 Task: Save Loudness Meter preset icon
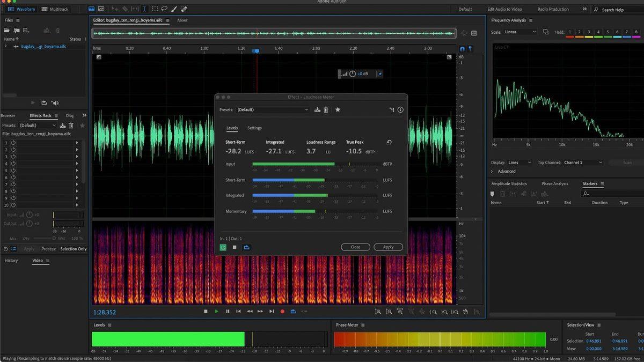click(x=317, y=110)
